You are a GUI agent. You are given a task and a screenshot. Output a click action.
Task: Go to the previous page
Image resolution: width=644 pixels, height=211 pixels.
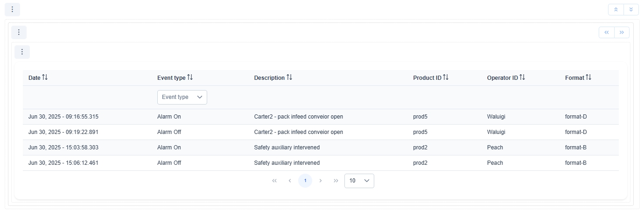[x=290, y=181]
